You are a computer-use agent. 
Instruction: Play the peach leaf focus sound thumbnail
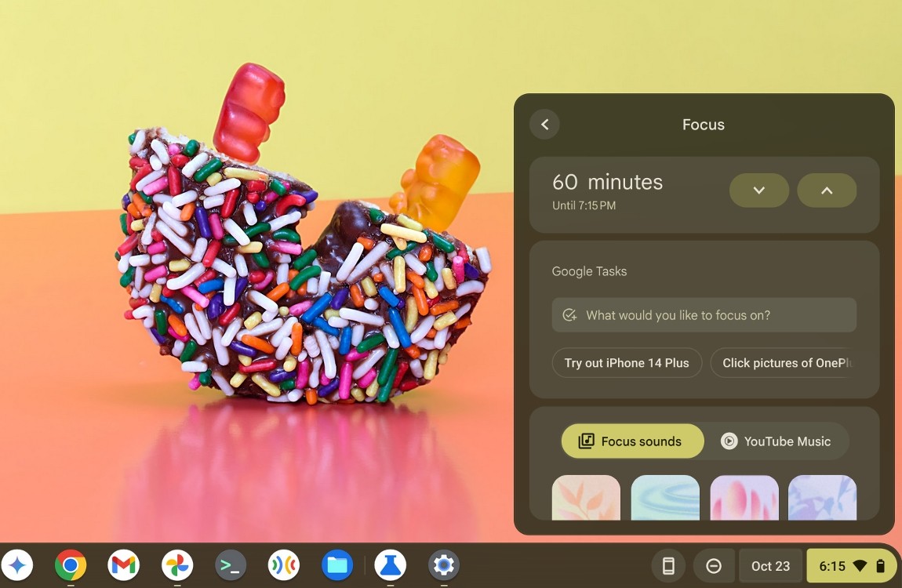coord(586,498)
